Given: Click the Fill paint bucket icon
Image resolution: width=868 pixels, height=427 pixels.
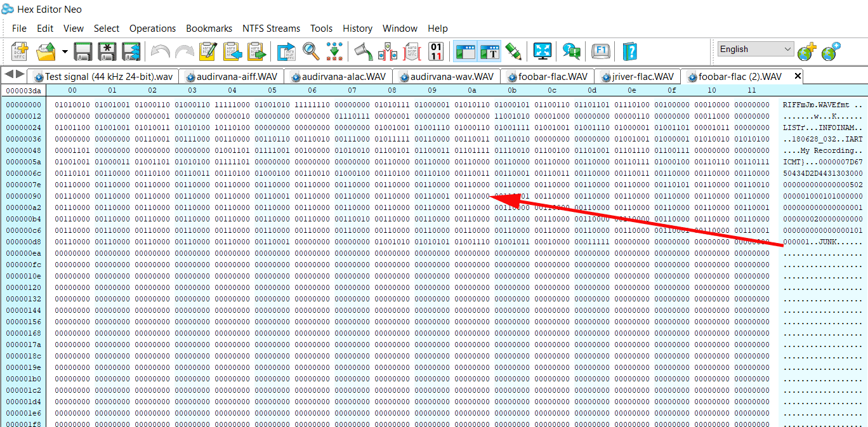Looking at the screenshot, I should 363,51.
